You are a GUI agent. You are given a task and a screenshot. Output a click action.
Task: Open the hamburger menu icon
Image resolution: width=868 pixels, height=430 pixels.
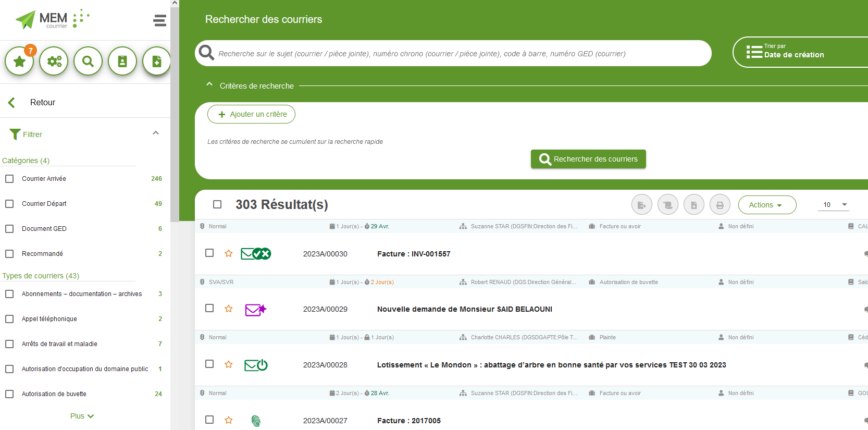tap(160, 20)
